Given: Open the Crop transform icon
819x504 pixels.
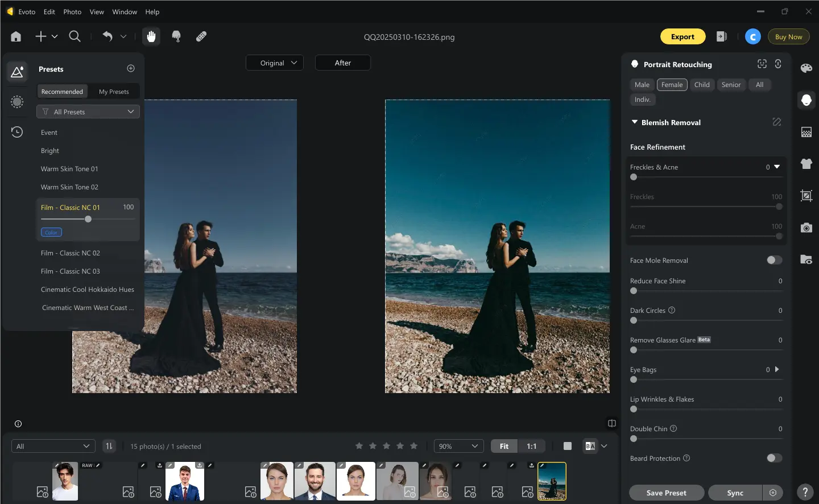Looking at the screenshot, I should pyautogui.click(x=806, y=196).
